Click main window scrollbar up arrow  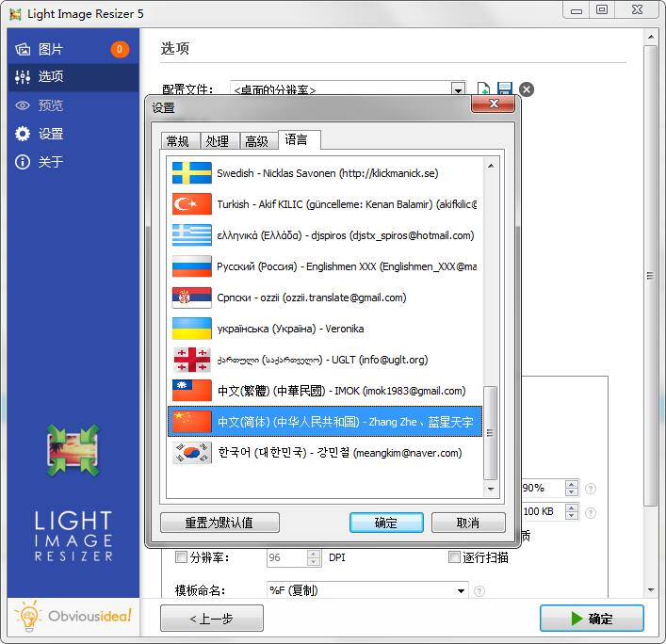(651, 37)
